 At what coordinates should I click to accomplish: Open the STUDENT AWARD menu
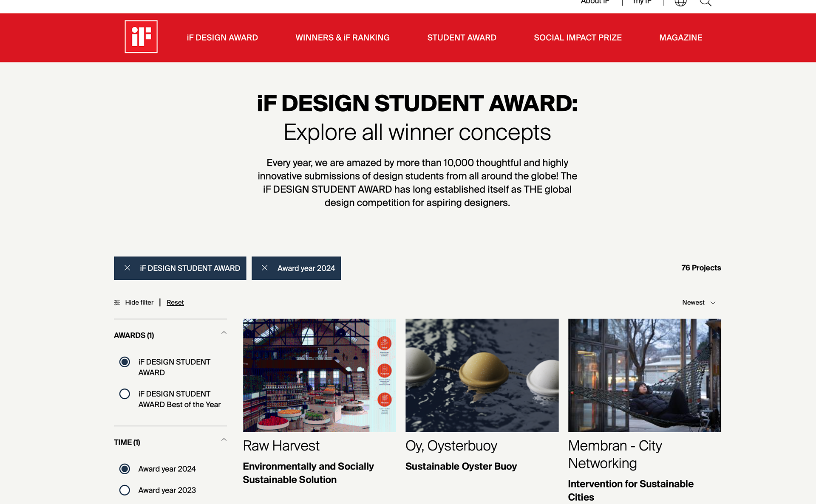[x=462, y=38]
